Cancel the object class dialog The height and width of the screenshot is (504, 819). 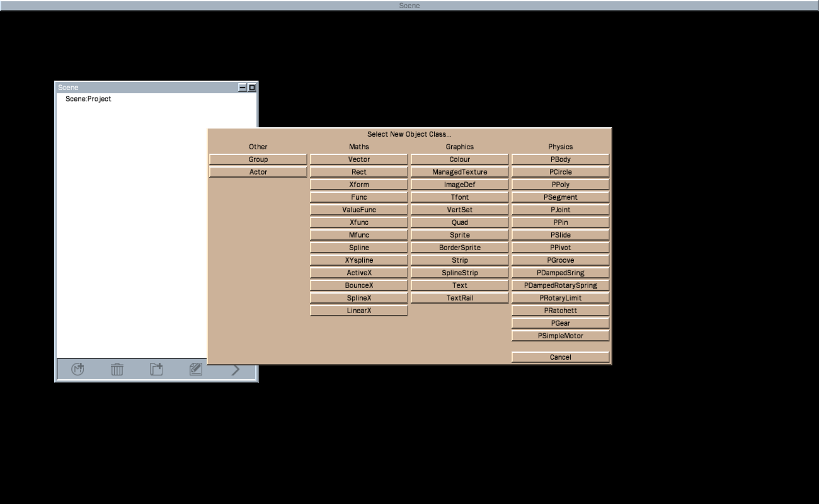tap(560, 357)
